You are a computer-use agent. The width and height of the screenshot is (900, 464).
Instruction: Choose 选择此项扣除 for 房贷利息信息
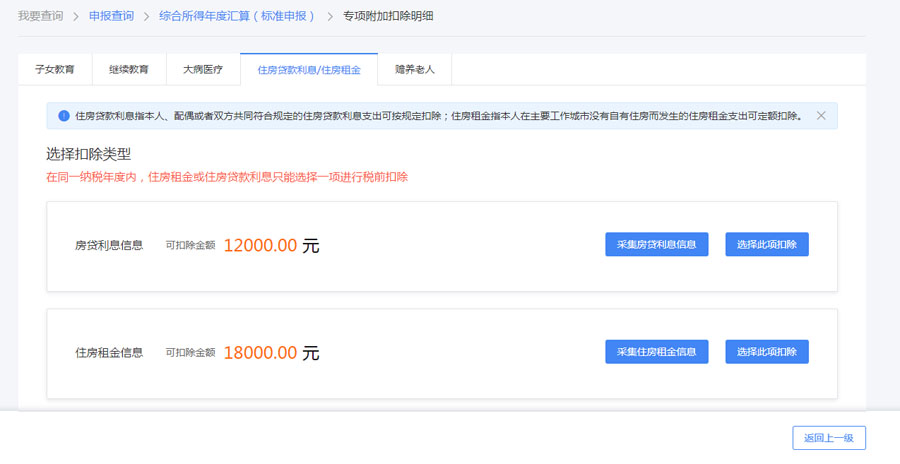click(x=766, y=244)
